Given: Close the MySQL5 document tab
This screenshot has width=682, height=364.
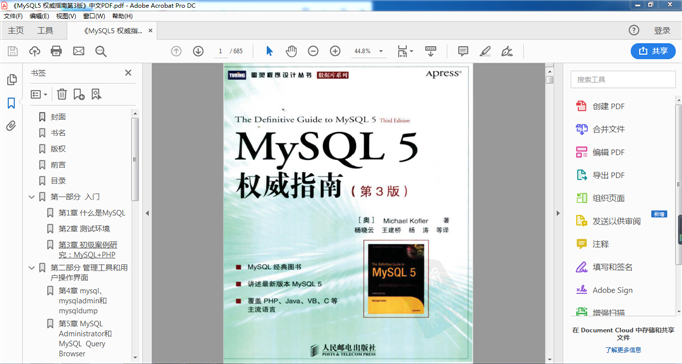Looking at the screenshot, I should [150, 30].
